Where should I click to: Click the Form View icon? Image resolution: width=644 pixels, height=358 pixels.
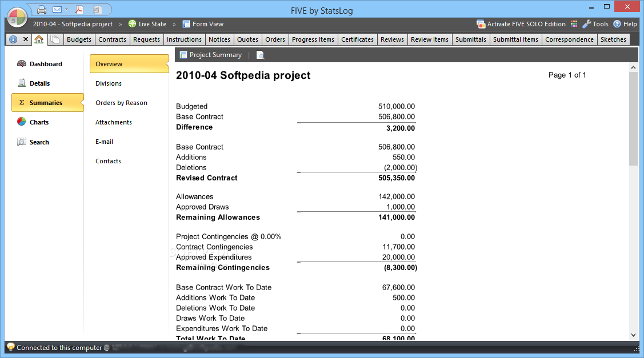(186, 24)
